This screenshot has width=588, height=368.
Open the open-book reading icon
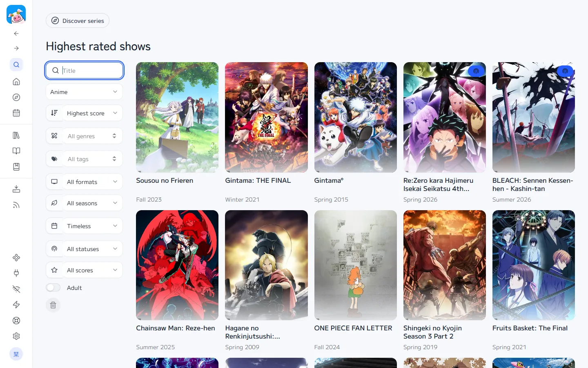pos(16,151)
